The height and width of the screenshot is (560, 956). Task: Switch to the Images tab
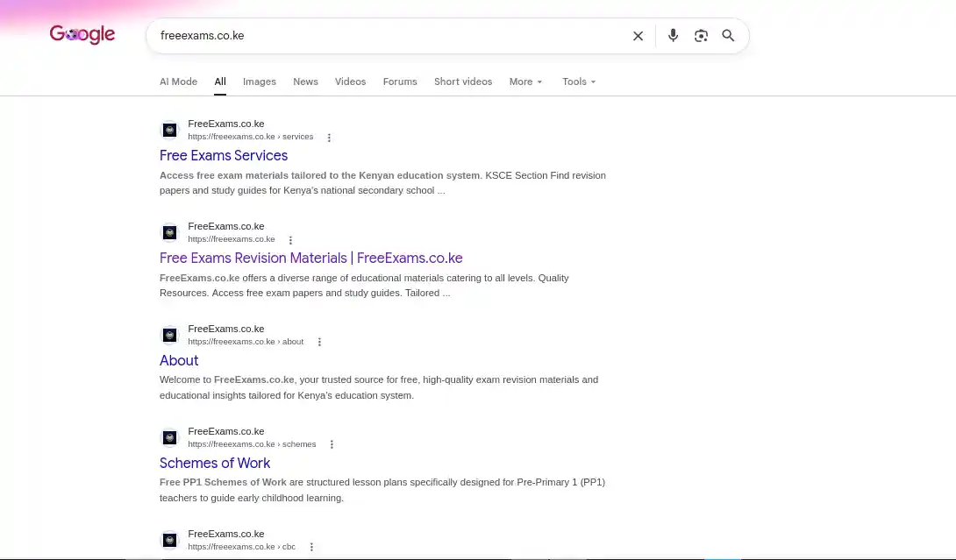(x=259, y=82)
